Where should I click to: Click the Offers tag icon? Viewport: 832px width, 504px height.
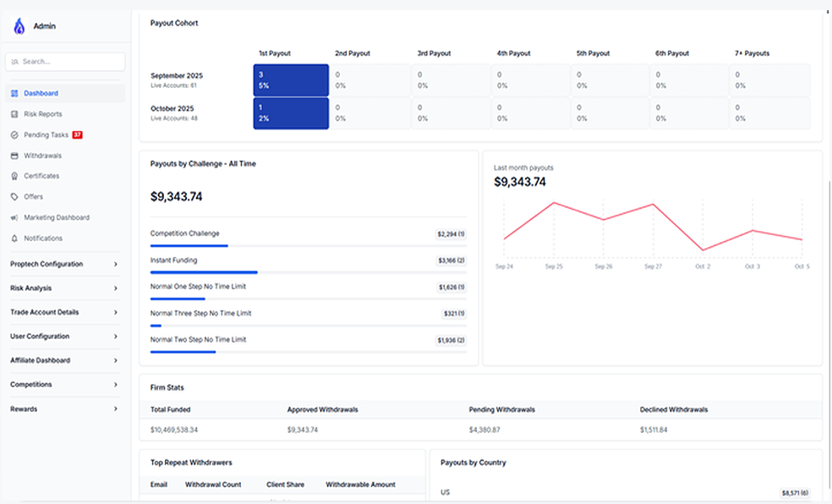point(15,197)
